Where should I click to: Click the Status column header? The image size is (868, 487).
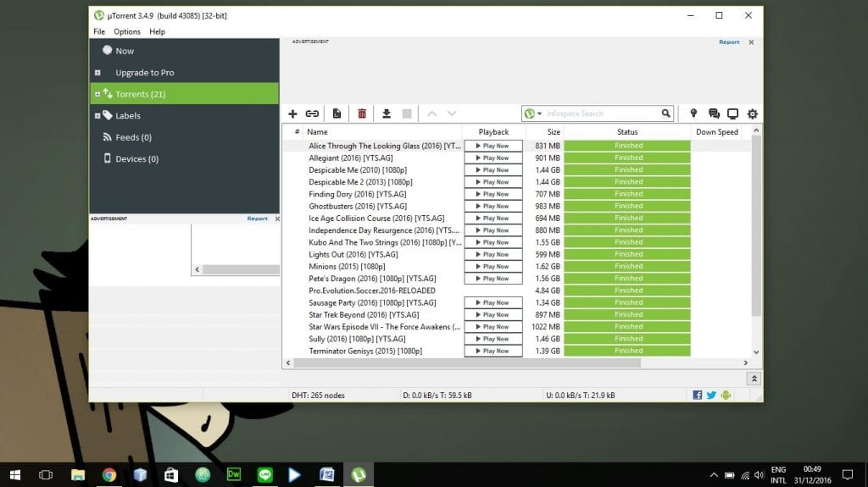point(627,132)
